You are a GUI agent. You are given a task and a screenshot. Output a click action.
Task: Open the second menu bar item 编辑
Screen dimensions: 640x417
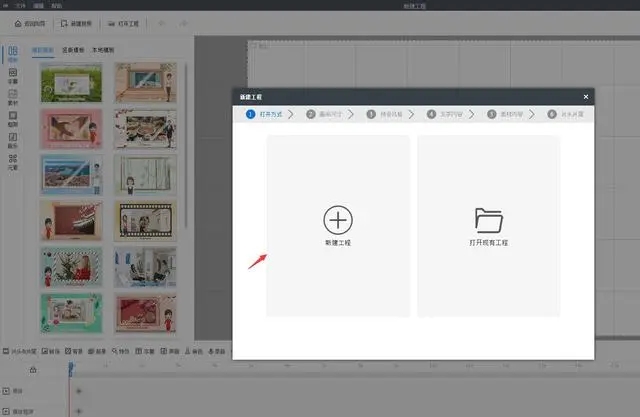click(38, 6)
